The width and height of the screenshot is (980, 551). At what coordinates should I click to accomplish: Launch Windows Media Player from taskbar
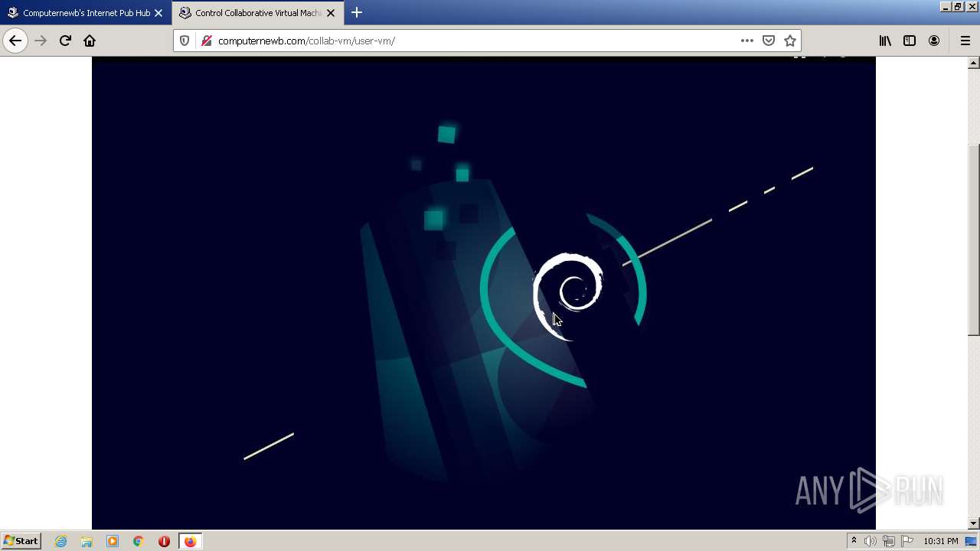[113, 541]
